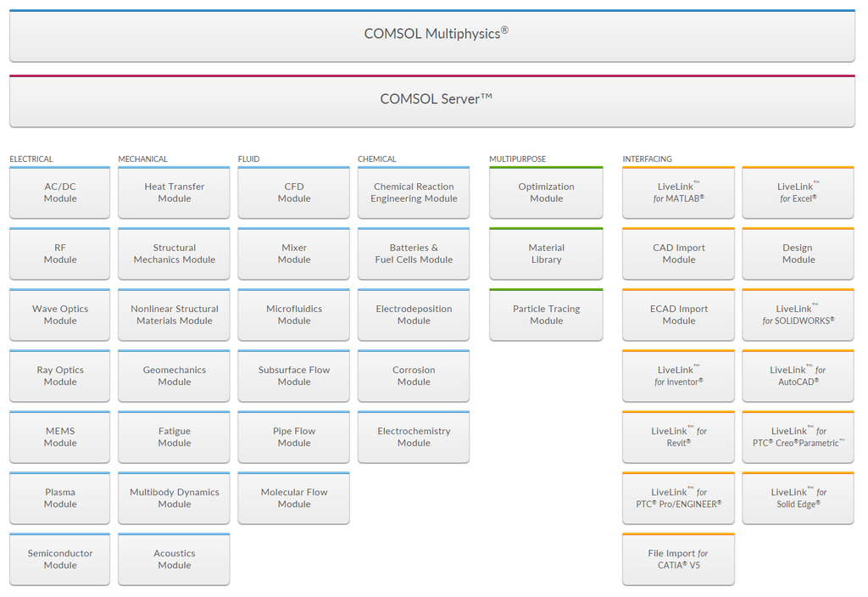This screenshot has width=868, height=597.
Task: Open the Structural Mechanics Module
Action: pos(174,254)
